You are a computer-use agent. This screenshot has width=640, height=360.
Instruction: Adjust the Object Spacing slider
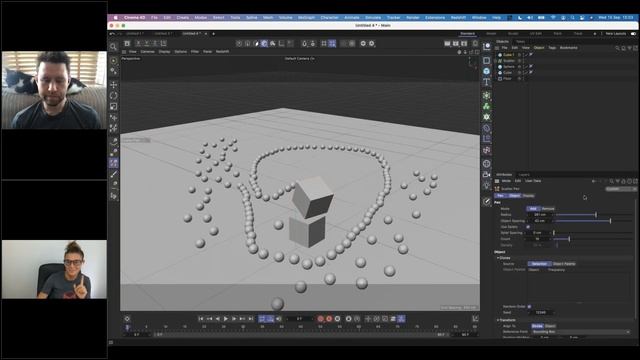pyautogui.click(x=593, y=221)
